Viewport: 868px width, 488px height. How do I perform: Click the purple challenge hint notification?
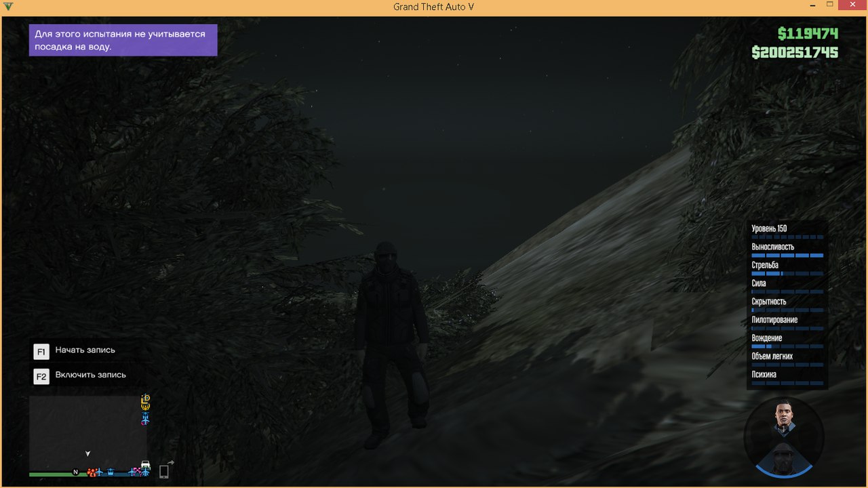point(123,40)
